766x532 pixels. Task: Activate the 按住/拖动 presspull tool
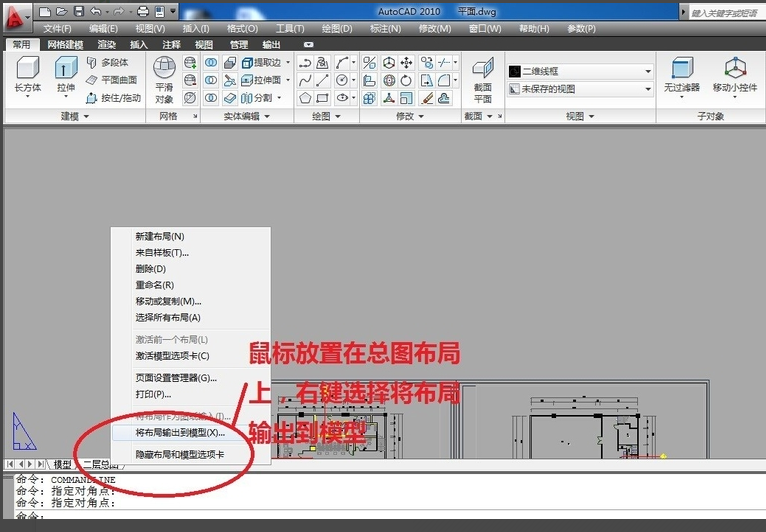coord(113,98)
